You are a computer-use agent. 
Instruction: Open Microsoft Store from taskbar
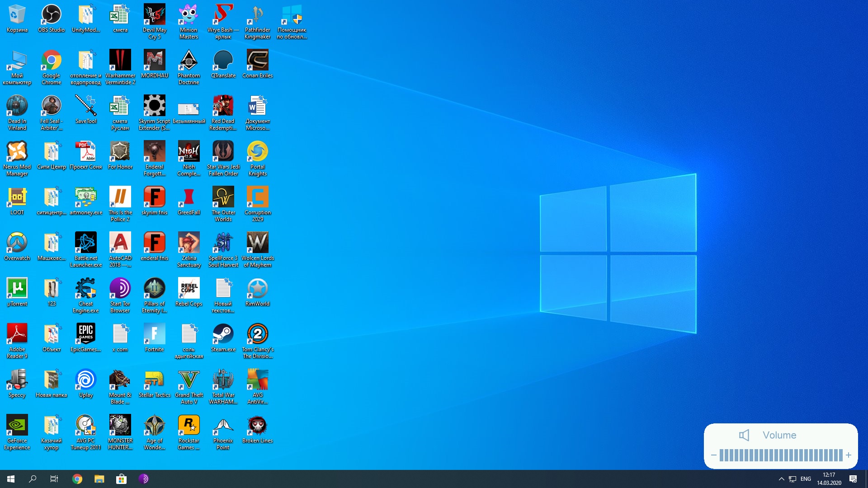point(121,479)
